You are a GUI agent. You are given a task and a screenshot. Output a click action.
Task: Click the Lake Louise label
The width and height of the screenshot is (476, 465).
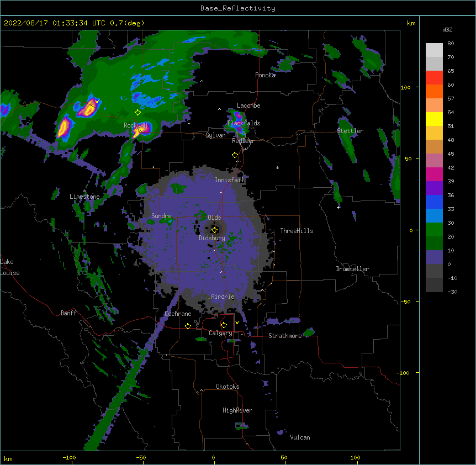pyautogui.click(x=10, y=267)
